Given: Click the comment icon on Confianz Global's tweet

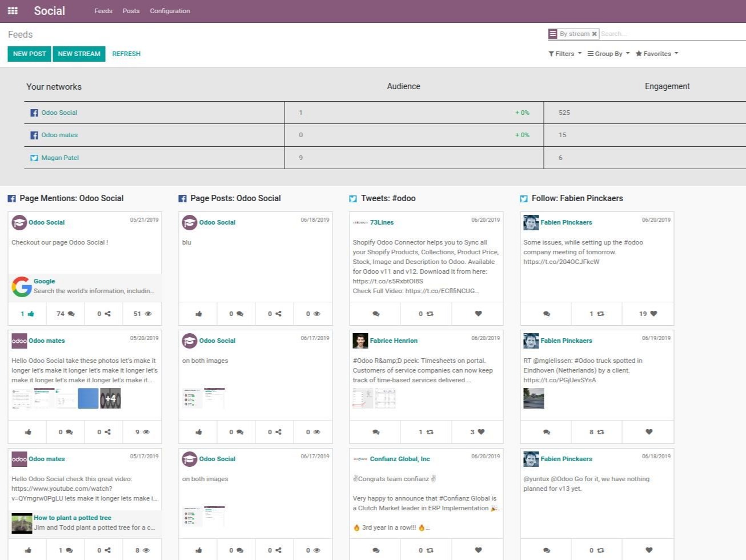Looking at the screenshot, I should 375,550.
